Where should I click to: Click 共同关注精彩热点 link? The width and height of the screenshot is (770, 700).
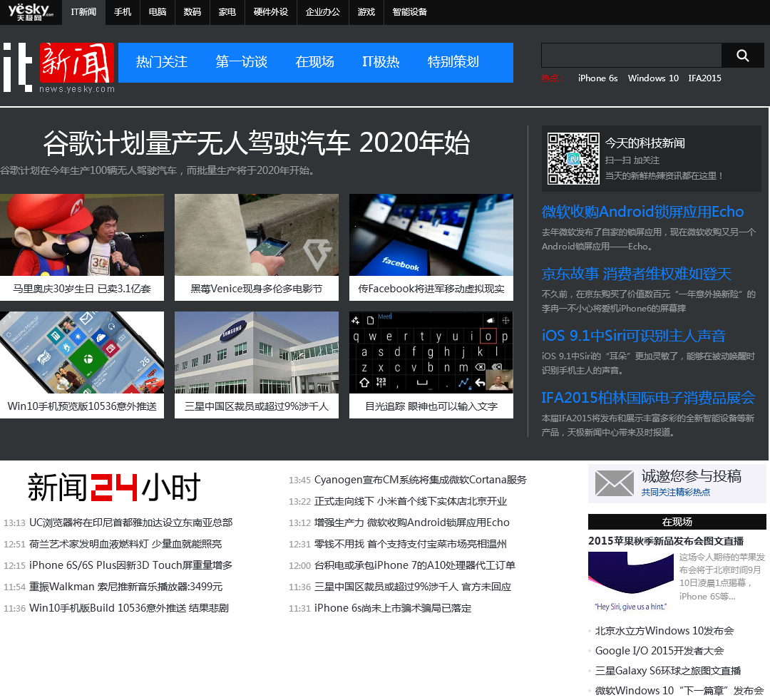[x=676, y=493]
